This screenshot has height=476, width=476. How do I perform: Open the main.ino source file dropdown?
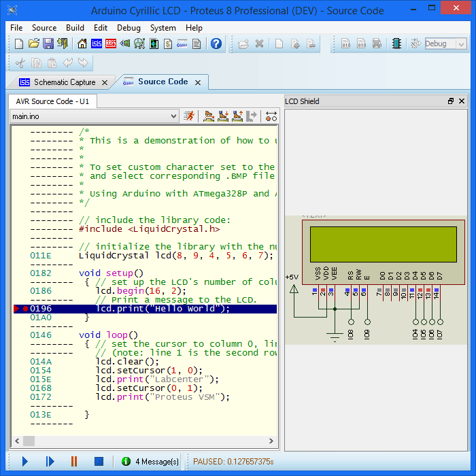click(173, 116)
